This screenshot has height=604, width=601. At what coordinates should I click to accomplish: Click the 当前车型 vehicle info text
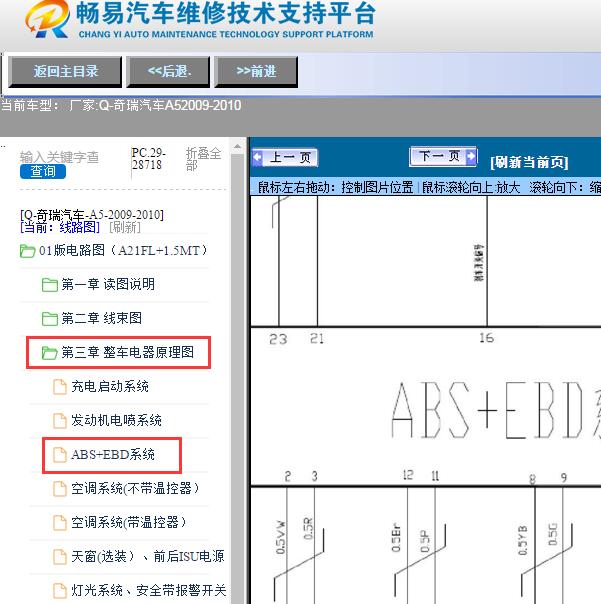pyautogui.click(x=121, y=105)
